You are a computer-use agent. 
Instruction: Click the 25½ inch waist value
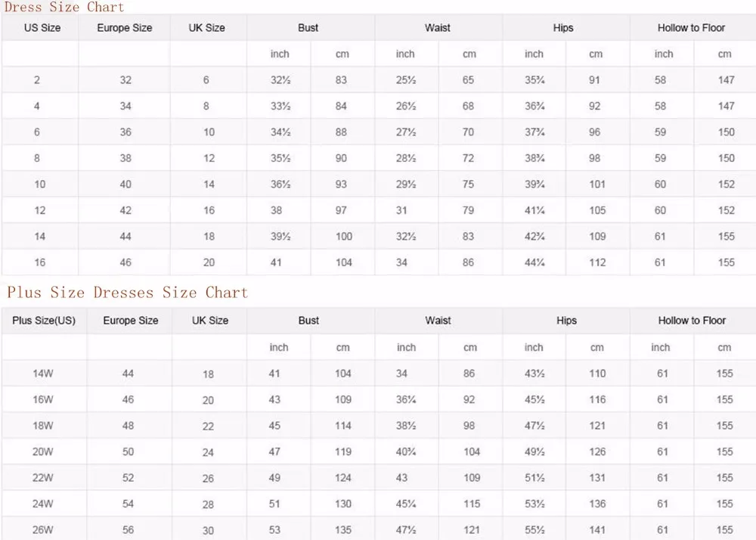(x=406, y=80)
